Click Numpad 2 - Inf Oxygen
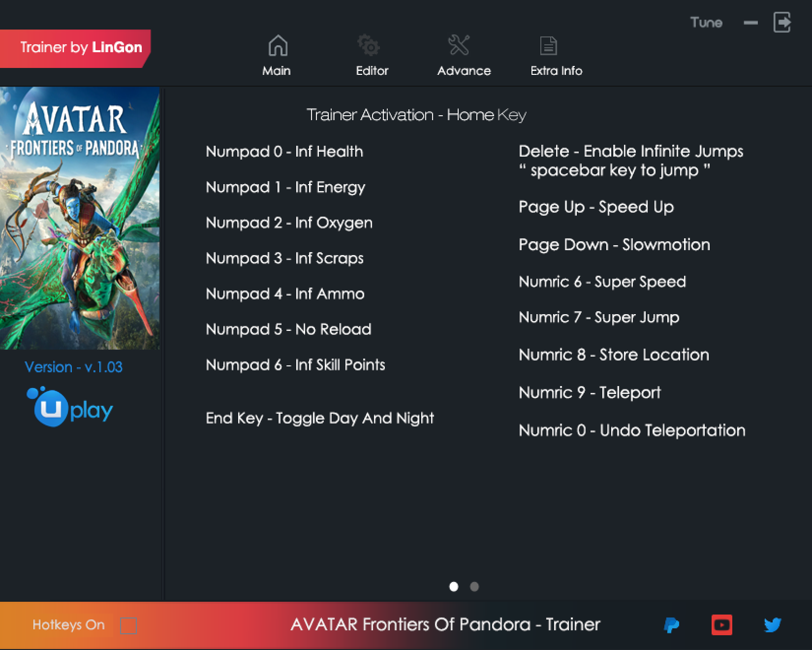This screenshot has width=812, height=650. coord(289,223)
